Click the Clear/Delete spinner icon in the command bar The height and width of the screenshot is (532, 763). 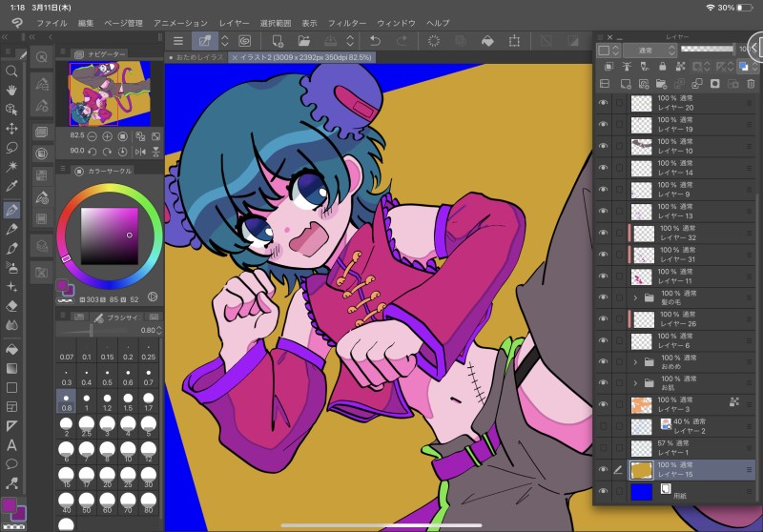point(434,41)
